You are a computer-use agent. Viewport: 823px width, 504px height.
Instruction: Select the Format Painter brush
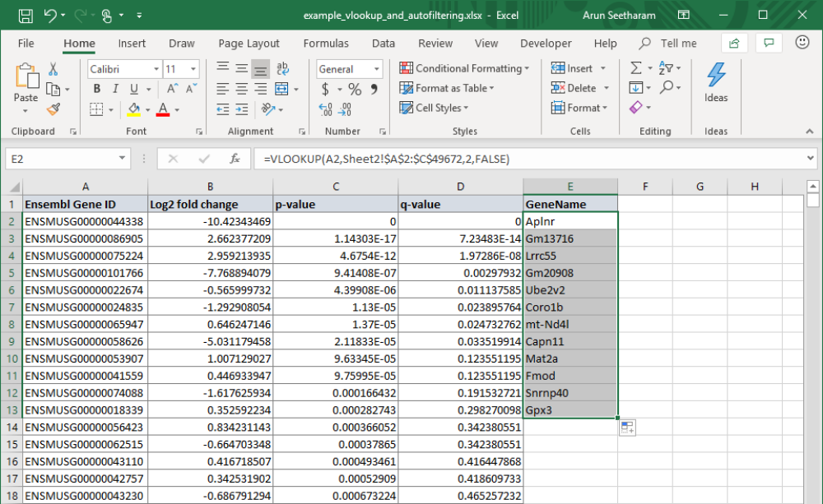[x=53, y=109]
